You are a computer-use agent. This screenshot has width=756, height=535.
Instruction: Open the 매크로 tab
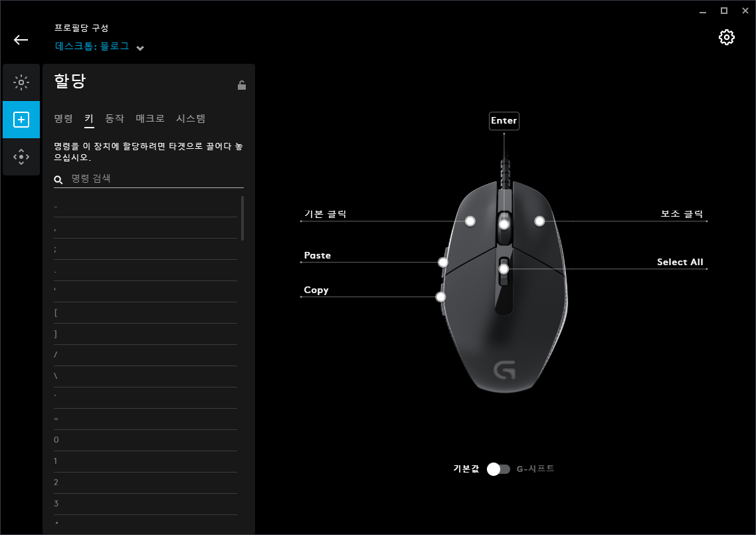pyautogui.click(x=150, y=118)
